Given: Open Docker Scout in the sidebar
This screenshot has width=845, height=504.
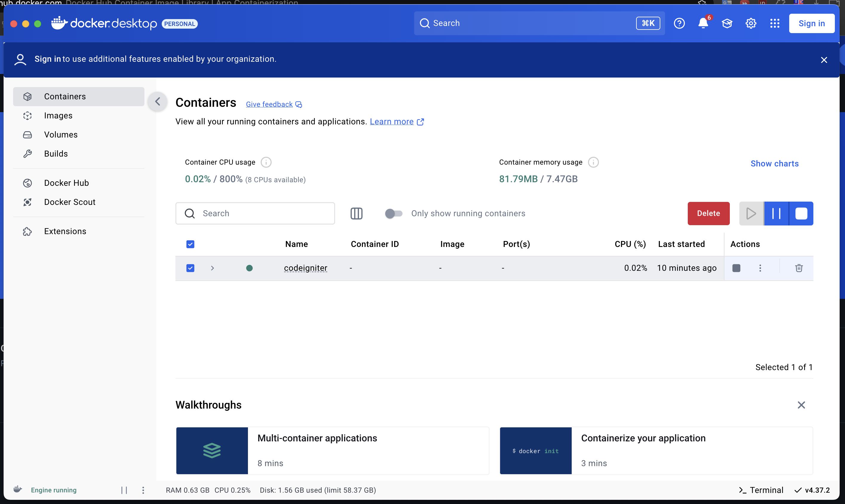Looking at the screenshot, I should pyautogui.click(x=78, y=202).
